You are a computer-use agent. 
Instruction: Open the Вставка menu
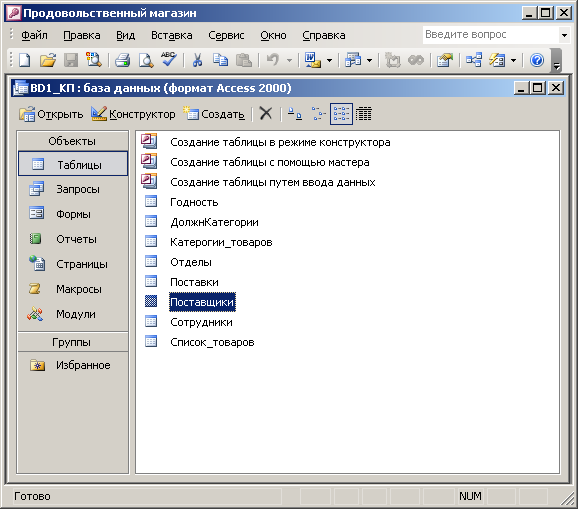pyautogui.click(x=171, y=35)
